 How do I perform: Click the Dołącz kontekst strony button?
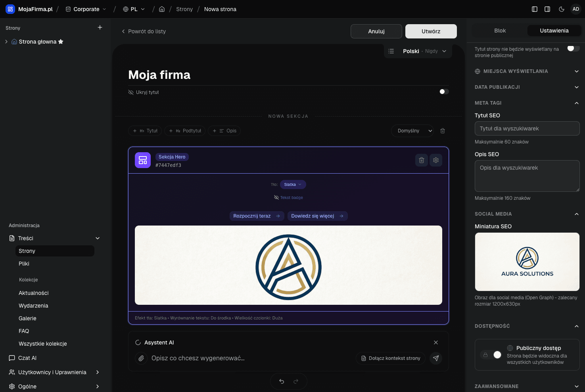(x=391, y=358)
